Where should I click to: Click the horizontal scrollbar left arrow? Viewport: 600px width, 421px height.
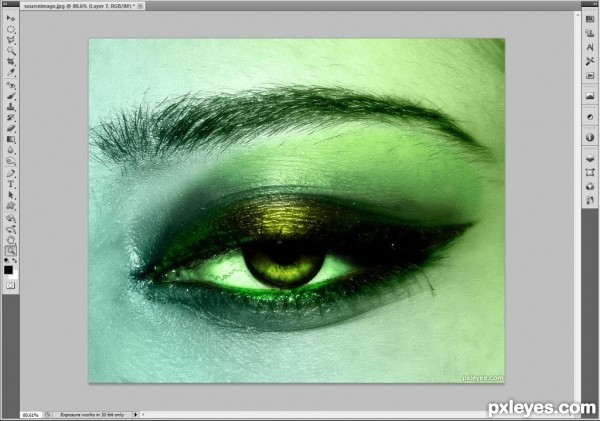click(x=143, y=414)
